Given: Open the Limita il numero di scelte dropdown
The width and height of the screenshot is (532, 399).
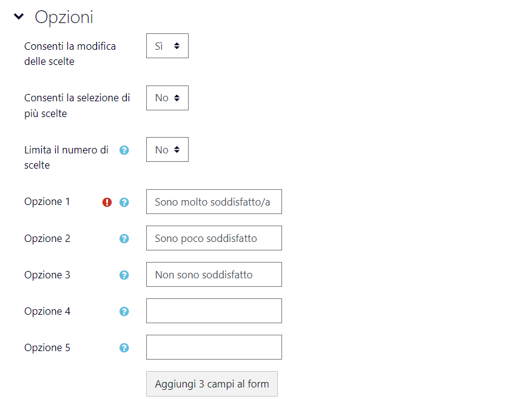Looking at the screenshot, I should (x=167, y=150).
